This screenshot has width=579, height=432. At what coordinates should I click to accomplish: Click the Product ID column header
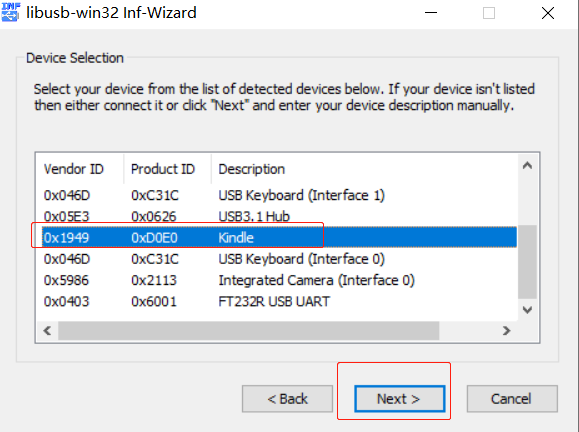pos(168,169)
